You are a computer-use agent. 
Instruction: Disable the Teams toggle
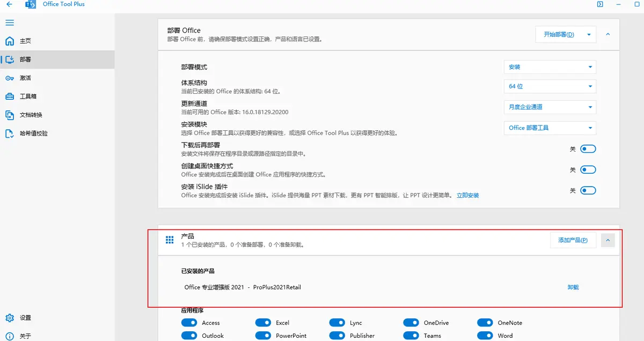click(411, 336)
